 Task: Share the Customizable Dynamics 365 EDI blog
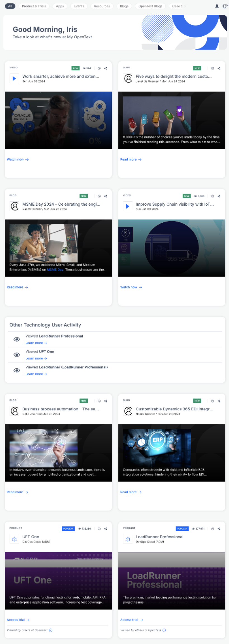coord(219,401)
